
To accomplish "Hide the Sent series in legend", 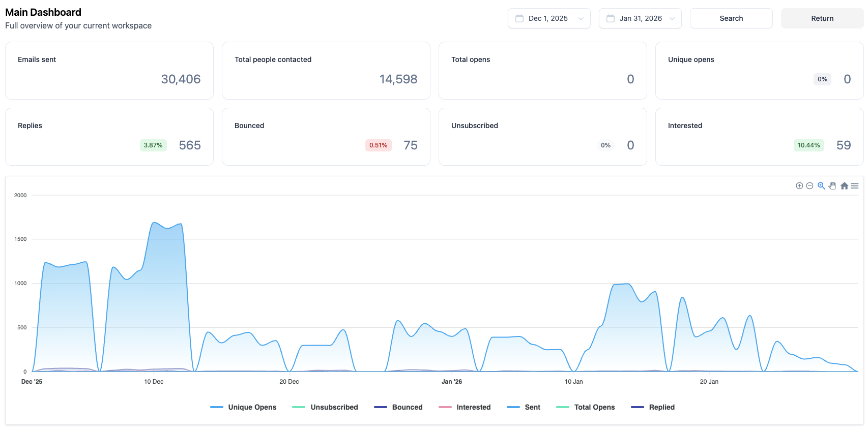I will coord(524,407).
